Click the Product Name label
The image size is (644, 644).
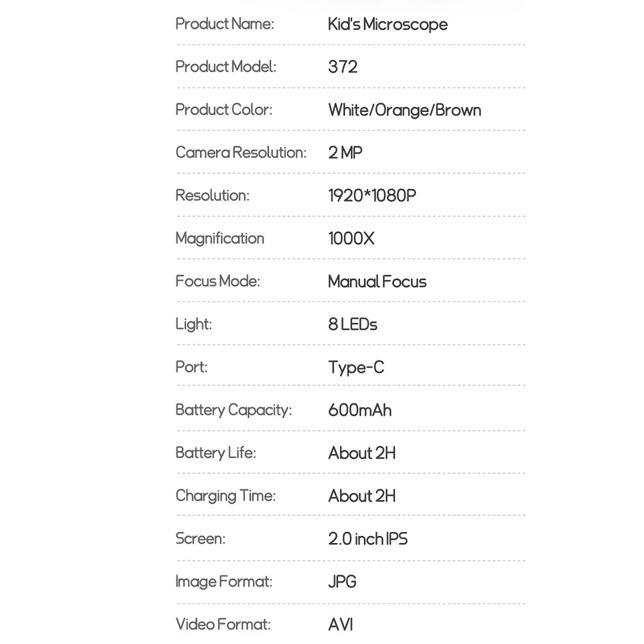pyautogui.click(x=225, y=24)
